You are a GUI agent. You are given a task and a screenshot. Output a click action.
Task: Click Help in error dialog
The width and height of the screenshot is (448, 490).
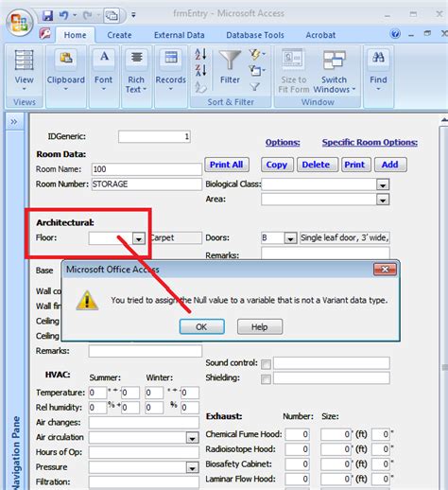[x=260, y=326]
